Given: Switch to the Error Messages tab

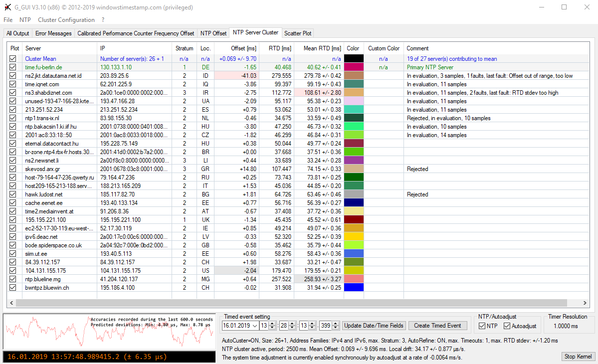Looking at the screenshot, I should [53, 33].
